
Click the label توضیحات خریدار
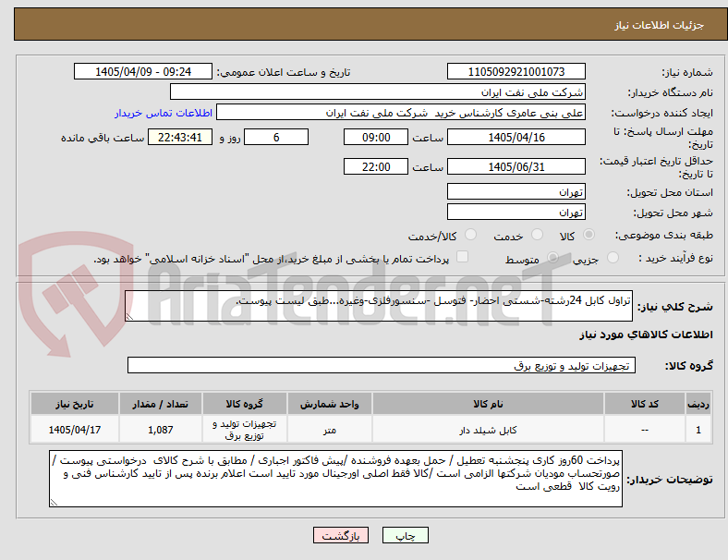click(x=670, y=480)
